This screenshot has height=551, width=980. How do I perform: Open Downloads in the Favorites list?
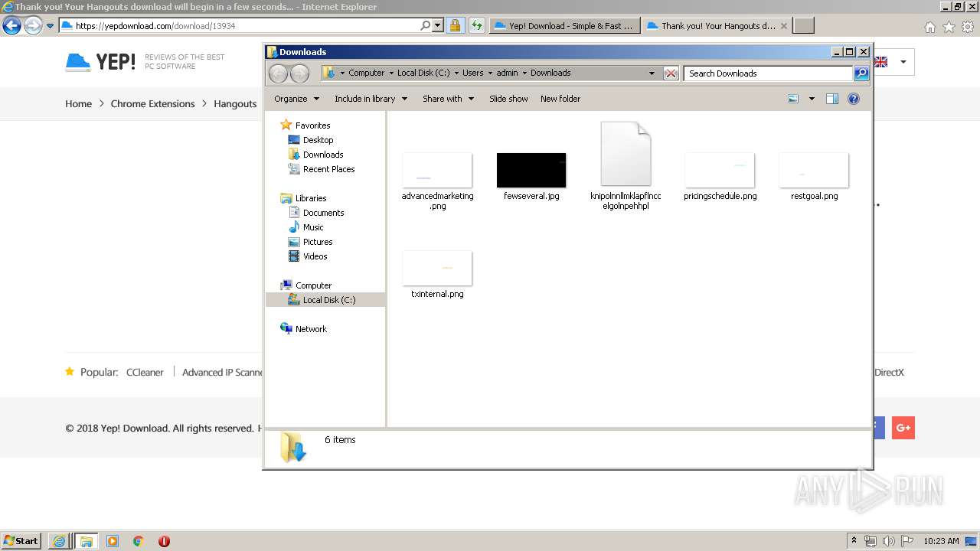point(322,155)
